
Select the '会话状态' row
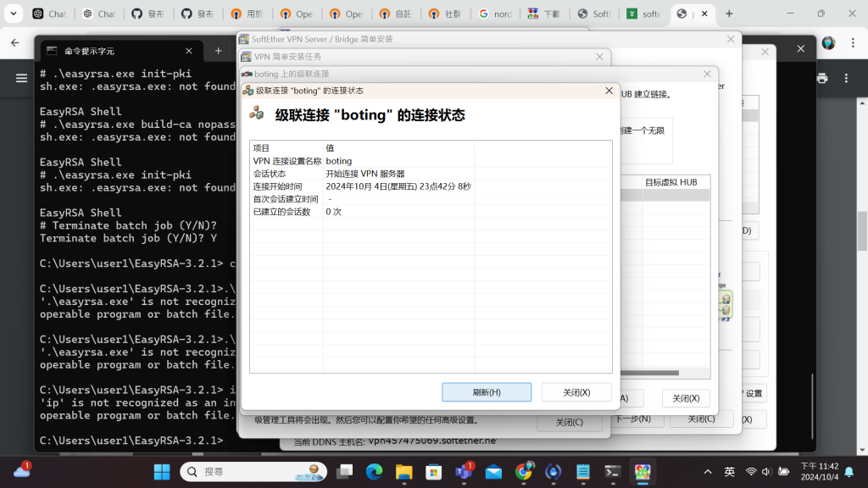[x=431, y=174]
